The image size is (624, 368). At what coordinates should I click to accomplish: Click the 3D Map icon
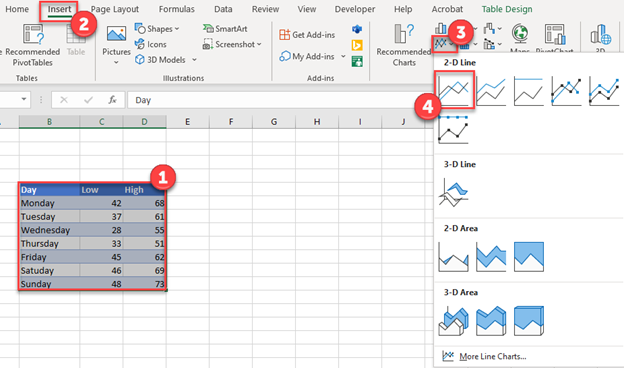(601, 34)
